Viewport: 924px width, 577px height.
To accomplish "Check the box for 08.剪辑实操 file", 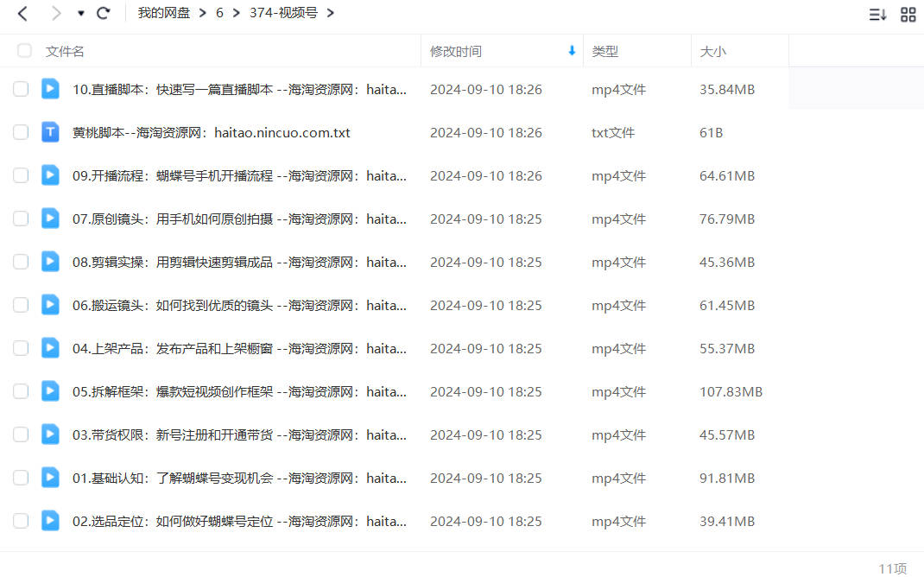I will (x=21, y=262).
